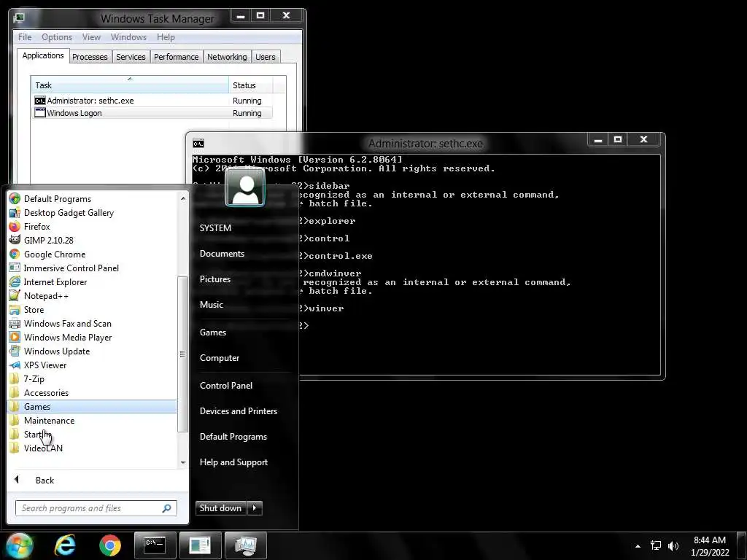747x560 pixels.
Task: Open GIMP 2.10.28 from programs list
Action: 48,241
